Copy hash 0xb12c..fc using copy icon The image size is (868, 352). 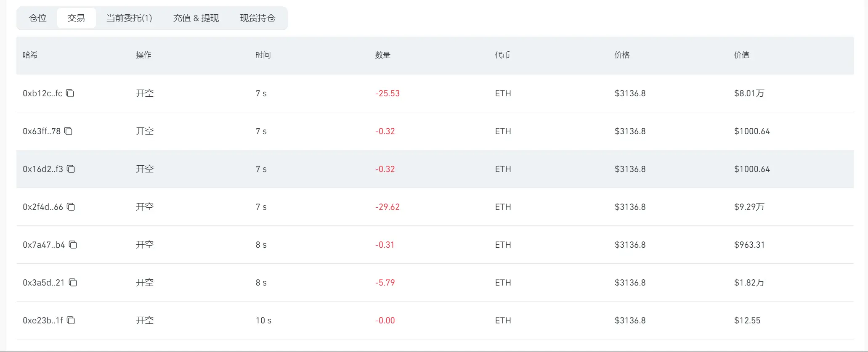[70, 93]
